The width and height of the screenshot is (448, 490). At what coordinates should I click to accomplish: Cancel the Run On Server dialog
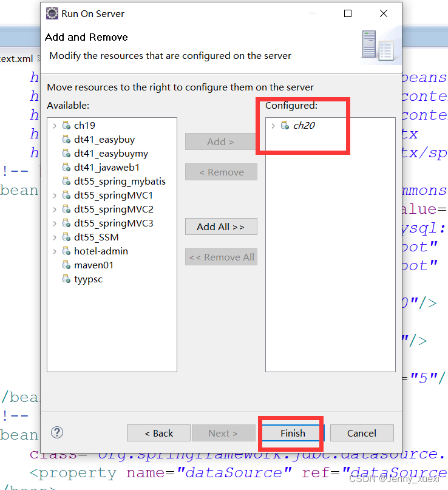point(362,433)
